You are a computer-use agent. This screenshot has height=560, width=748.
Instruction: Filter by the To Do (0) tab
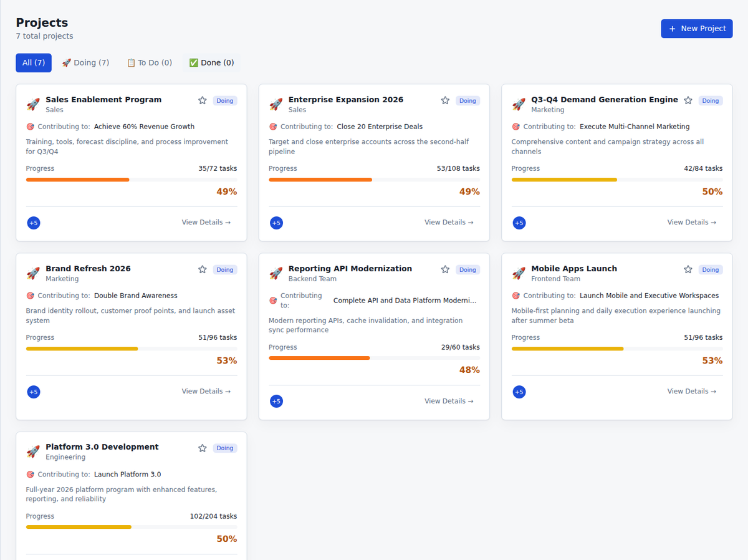150,63
